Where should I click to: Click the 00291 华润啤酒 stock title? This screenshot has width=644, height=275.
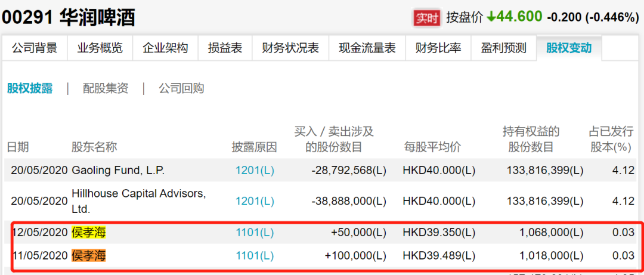pyautogui.click(x=69, y=18)
